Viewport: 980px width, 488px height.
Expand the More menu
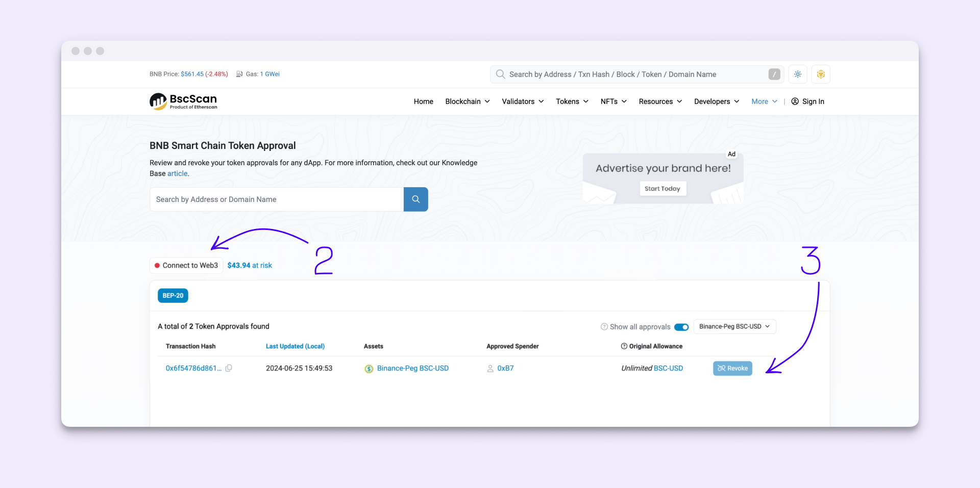coord(765,101)
